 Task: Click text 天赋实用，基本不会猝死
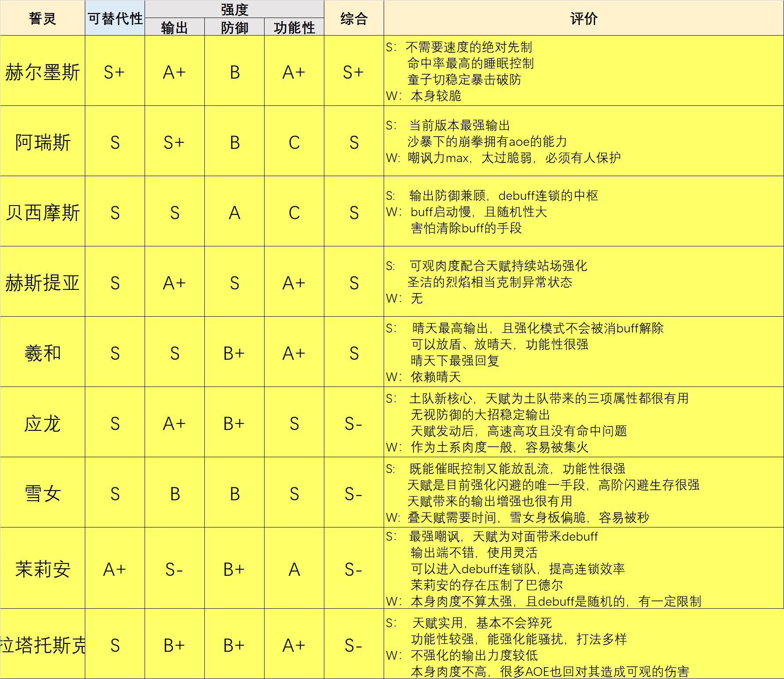pyautogui.click(x=482, y=623)
